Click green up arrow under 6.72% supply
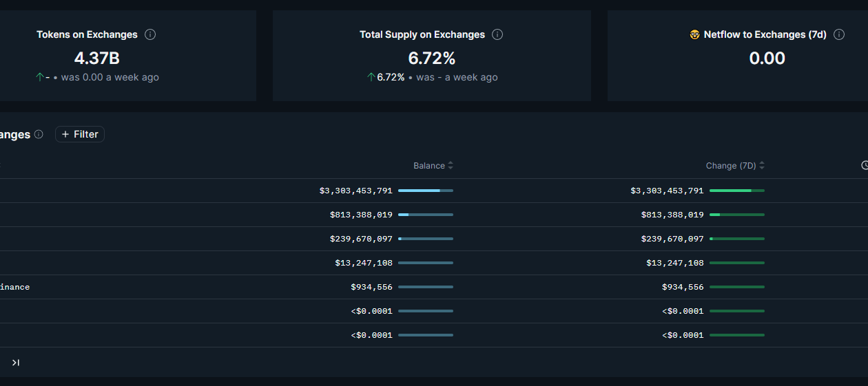This screenshot has height=386, width=868. (371, 77)
